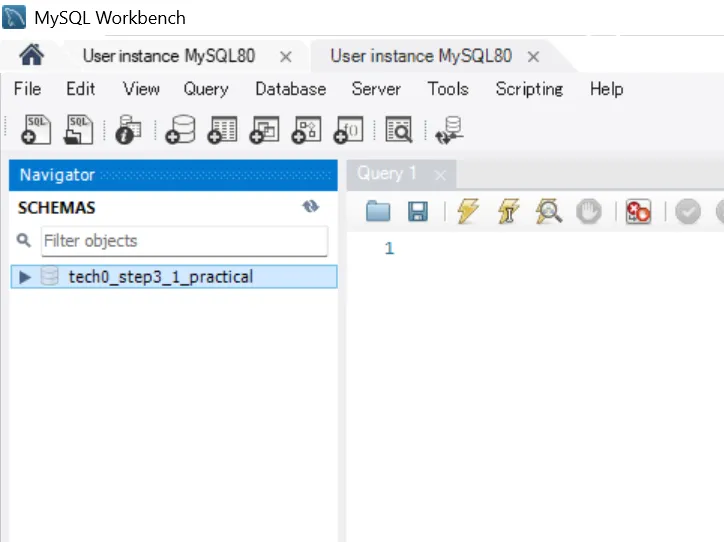Open the Database menu
The width and height of the screenshot is (724, 542).
point(291,89)
